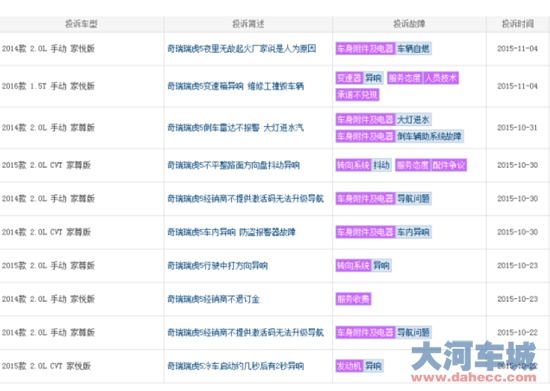The image size is (550, 391).
Task: Click the 倒车辅助系统故障 tag
Action: click(429, 136)
